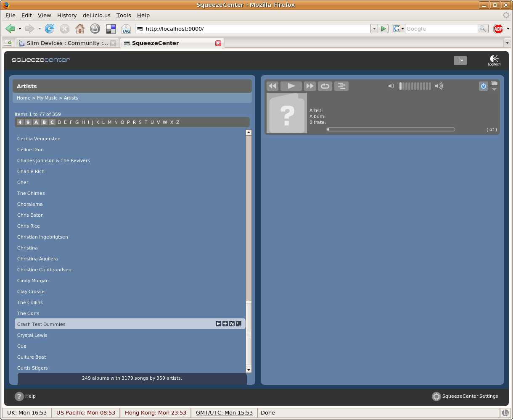Image resolution: width=513 pixels, height=420 pixels.
Task: Click the fast-forward button in player controls
Action: pos(309,86)
